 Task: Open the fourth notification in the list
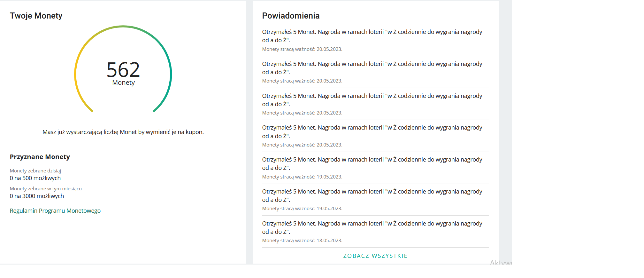coord(372,132)
